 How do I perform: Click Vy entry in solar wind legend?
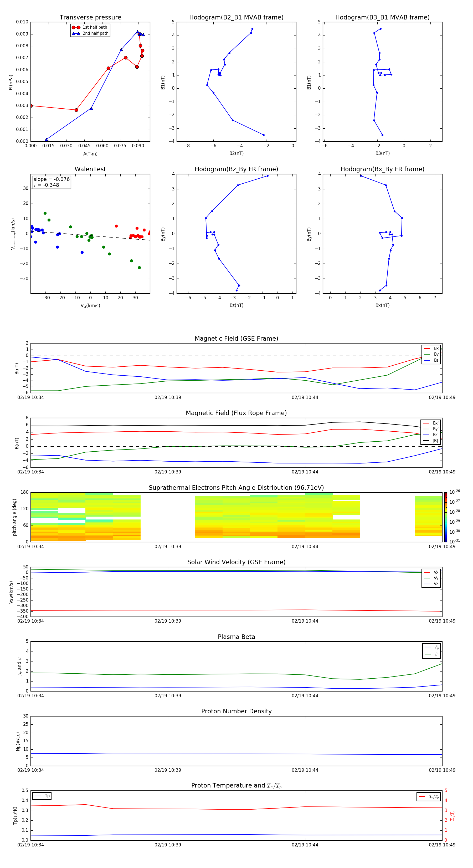[431, 578]
